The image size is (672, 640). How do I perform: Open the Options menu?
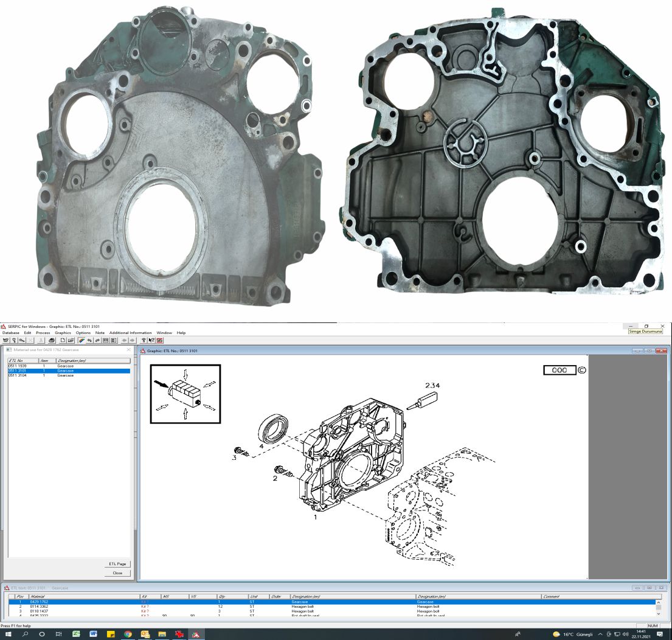83,333
